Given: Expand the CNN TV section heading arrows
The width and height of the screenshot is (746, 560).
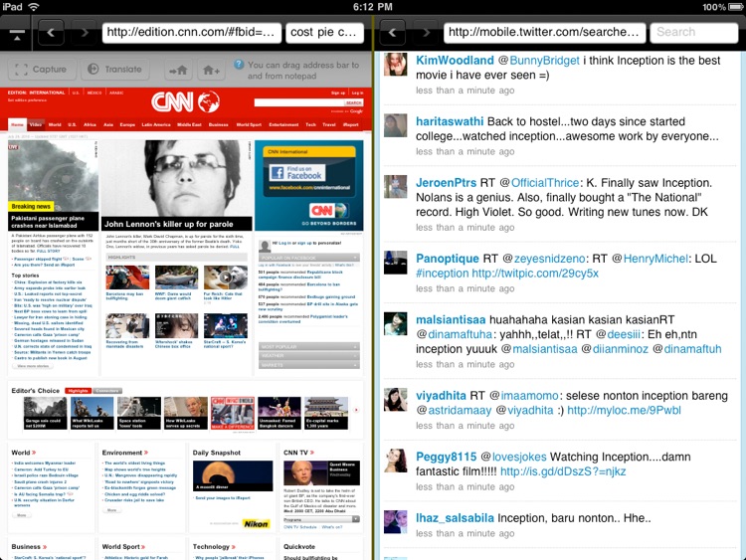Looking at the screenshot, I should pyautogui.click(x=312, y=453).
